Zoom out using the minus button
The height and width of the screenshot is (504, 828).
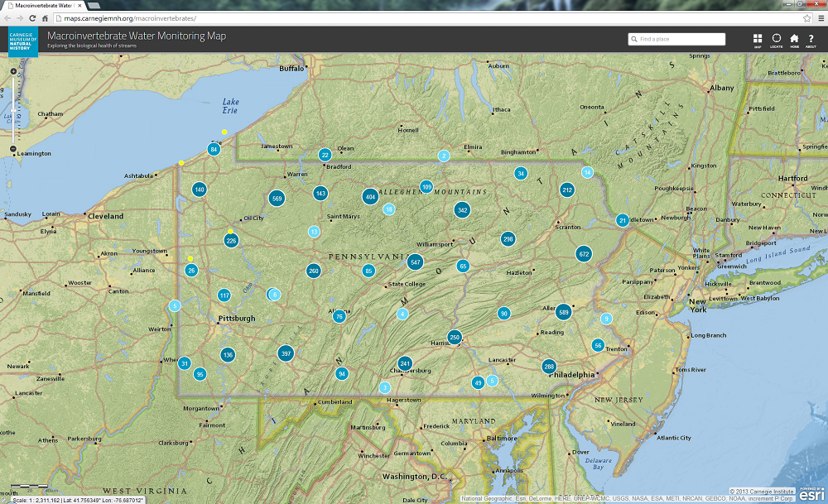tap(13, 147)
